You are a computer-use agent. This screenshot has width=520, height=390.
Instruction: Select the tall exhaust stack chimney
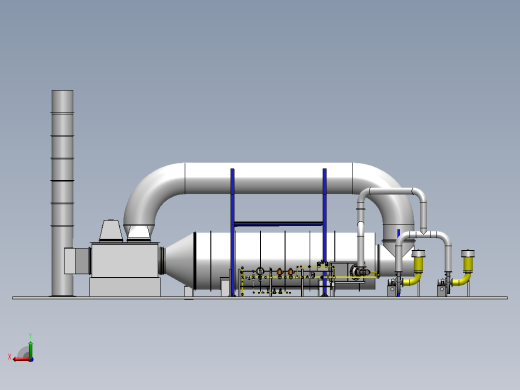click(62, 193)
